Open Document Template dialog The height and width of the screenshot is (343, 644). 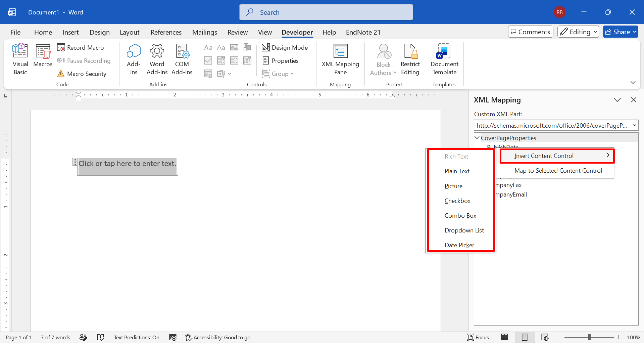[444, 59]
